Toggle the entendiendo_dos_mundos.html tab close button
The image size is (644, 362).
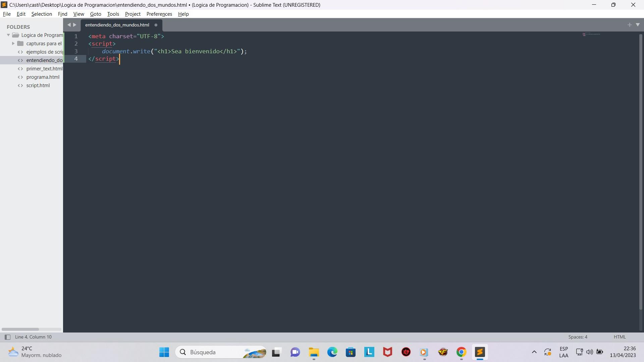pyautogui.click(x=156, y=25)
